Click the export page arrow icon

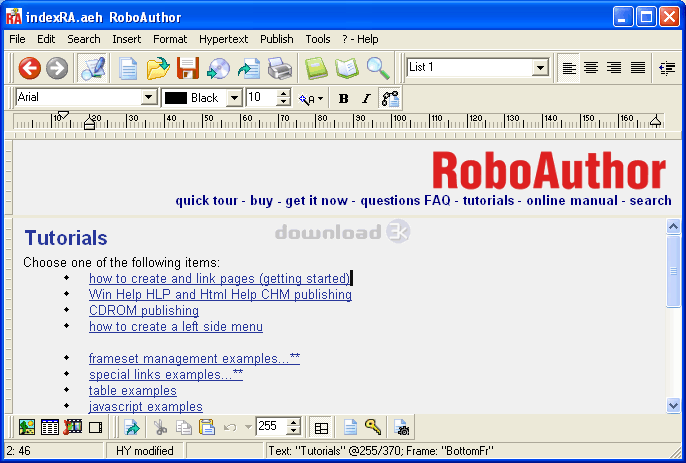coord(249,69)
